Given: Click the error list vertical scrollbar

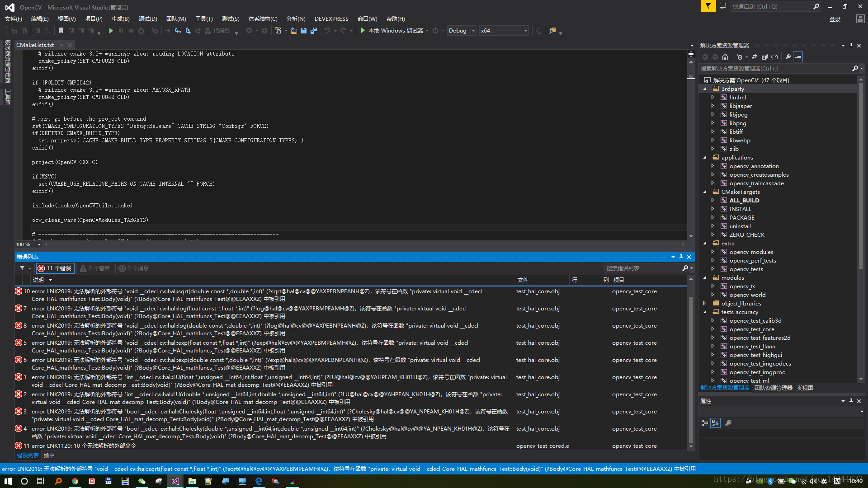Looking at the screenshot, I should (x=690, y=361).
